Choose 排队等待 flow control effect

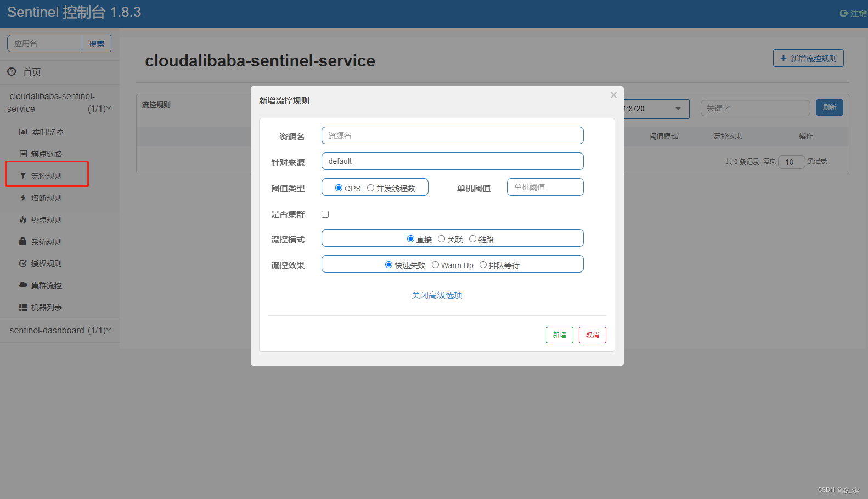483,264
